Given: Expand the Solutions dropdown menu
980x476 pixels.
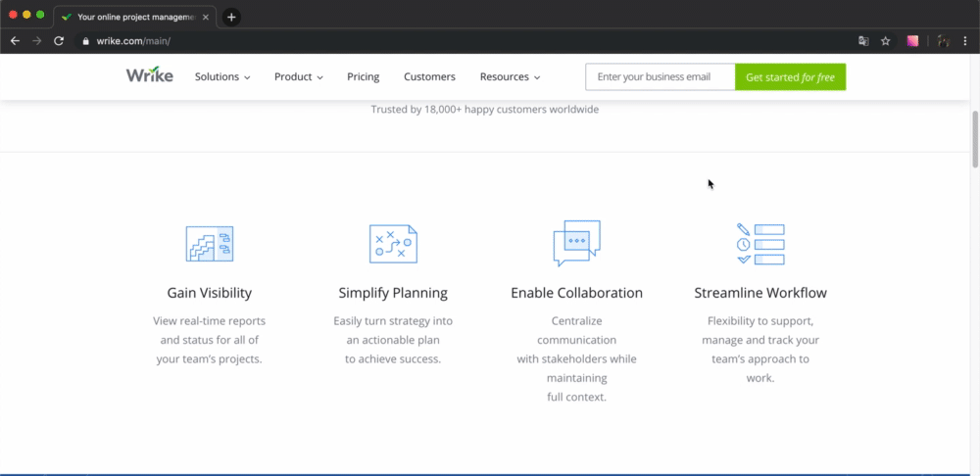Looking at the screenshot, I should point(222,76).
